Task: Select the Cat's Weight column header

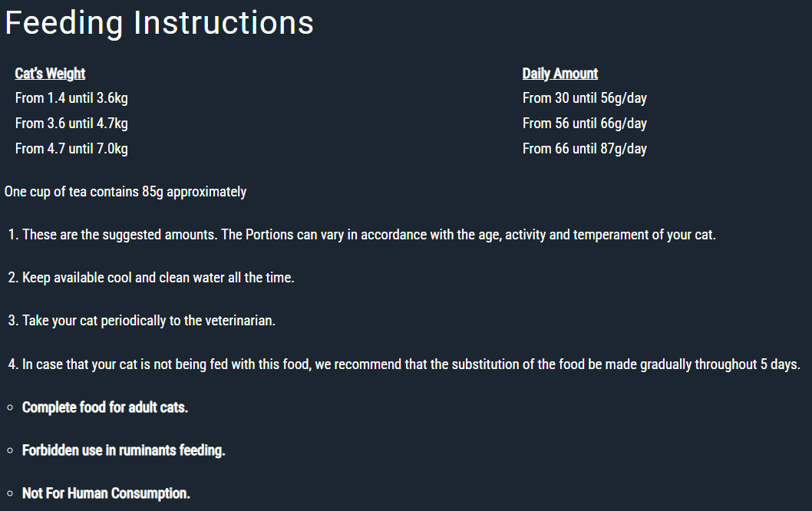Action: click(50, 74)
